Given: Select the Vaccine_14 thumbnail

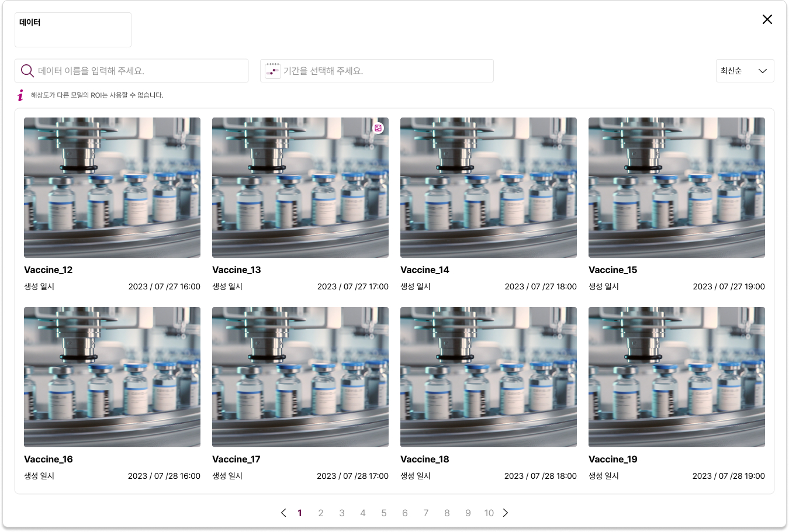Looking at the screenshot, I should pyautogui.click(x=489, y=188).
